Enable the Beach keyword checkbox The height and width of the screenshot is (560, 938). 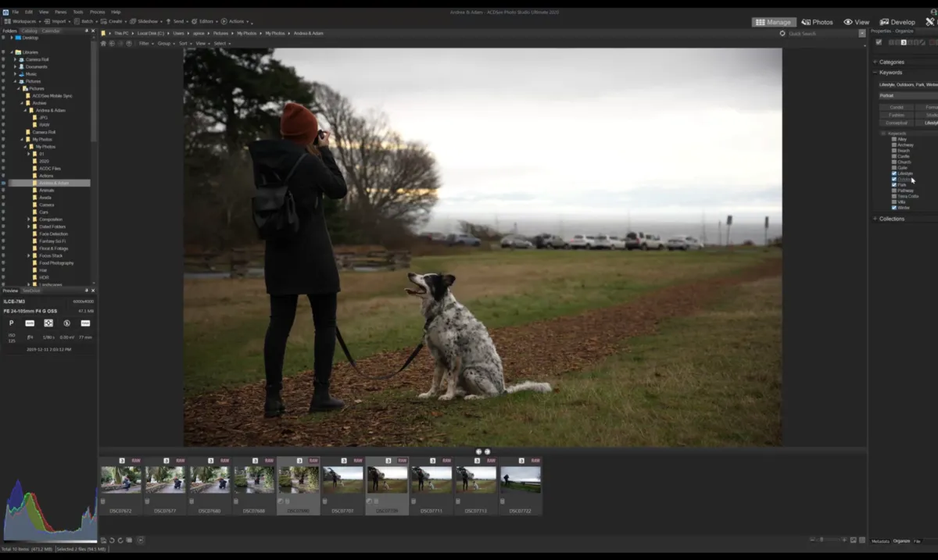point(894,151)
